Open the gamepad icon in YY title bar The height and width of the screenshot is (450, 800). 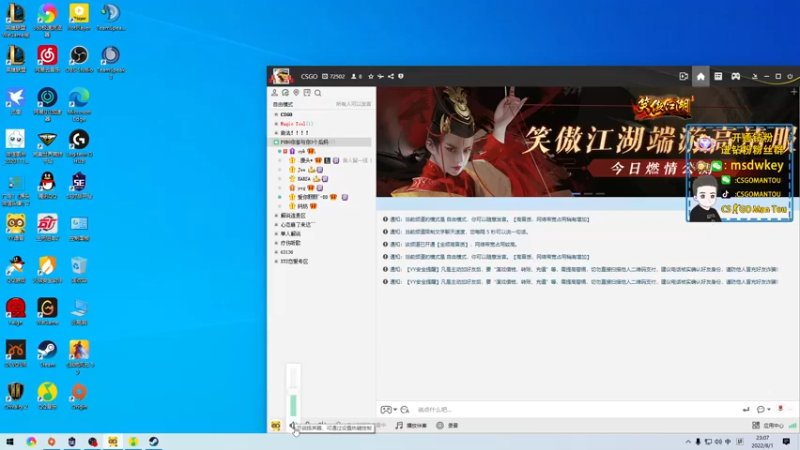[736, 77]
